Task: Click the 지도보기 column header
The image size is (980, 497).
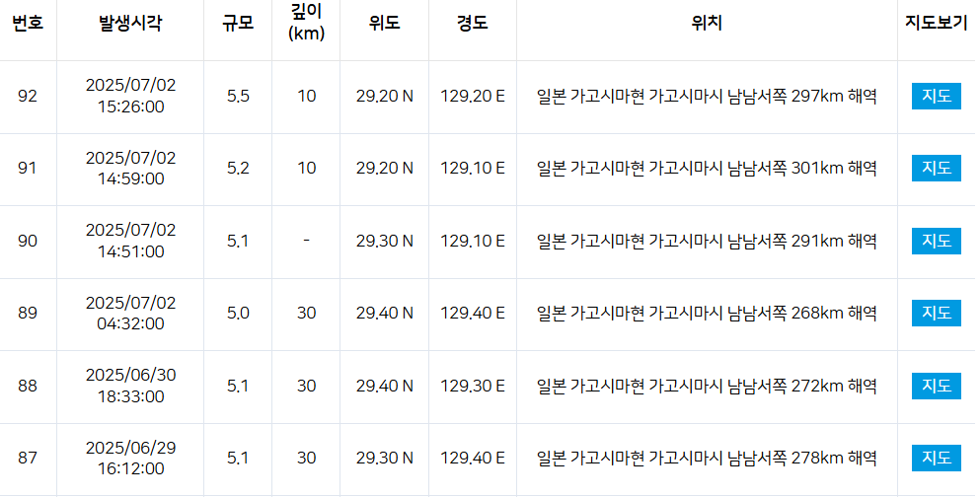Action: tap(936, 24)
